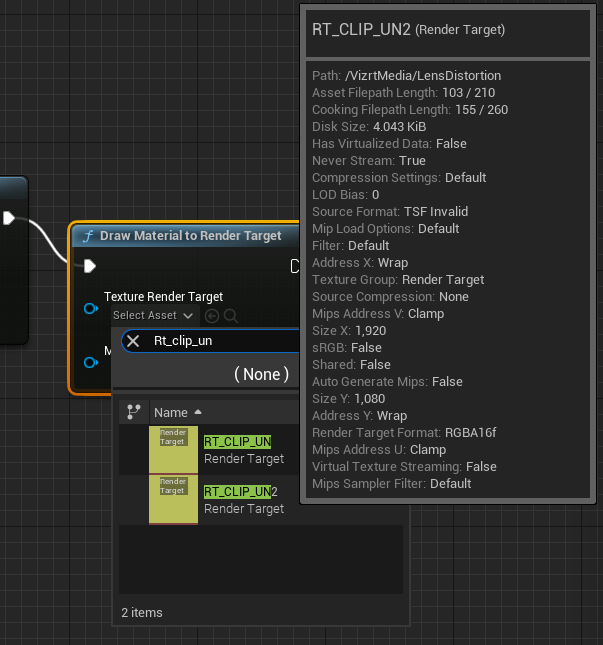This screenshot has height=645, width=603.
Task: Click the Draw Material node execution input pin
Action: tap(90, 266)
